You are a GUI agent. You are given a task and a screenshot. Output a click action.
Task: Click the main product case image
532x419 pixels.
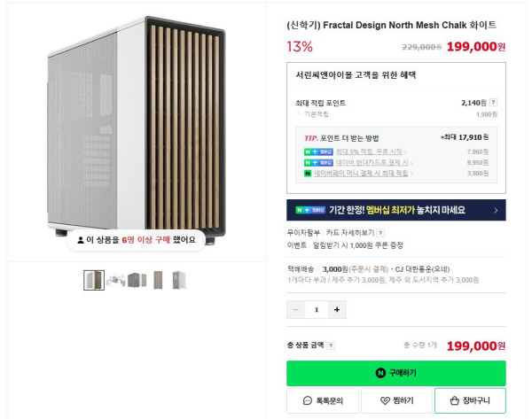click(x=136, y=130)
